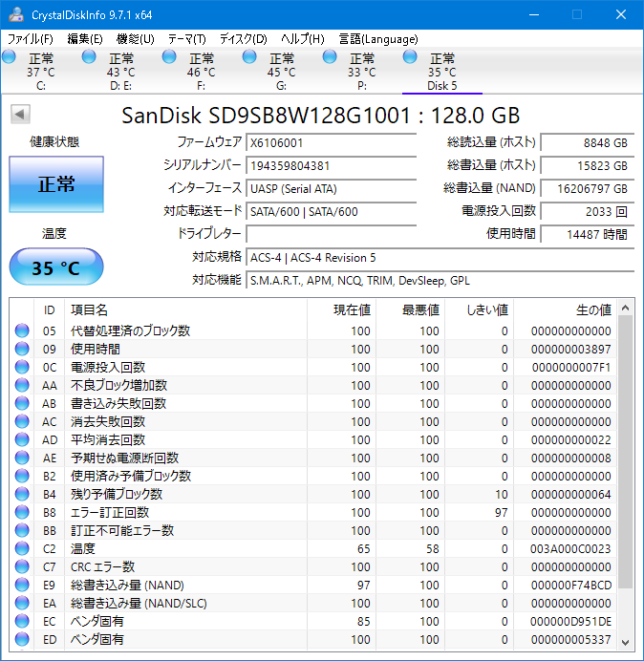This screenshot has width=644, height=661.
Task: Select the C: disk tab
Action: (41, 71)
